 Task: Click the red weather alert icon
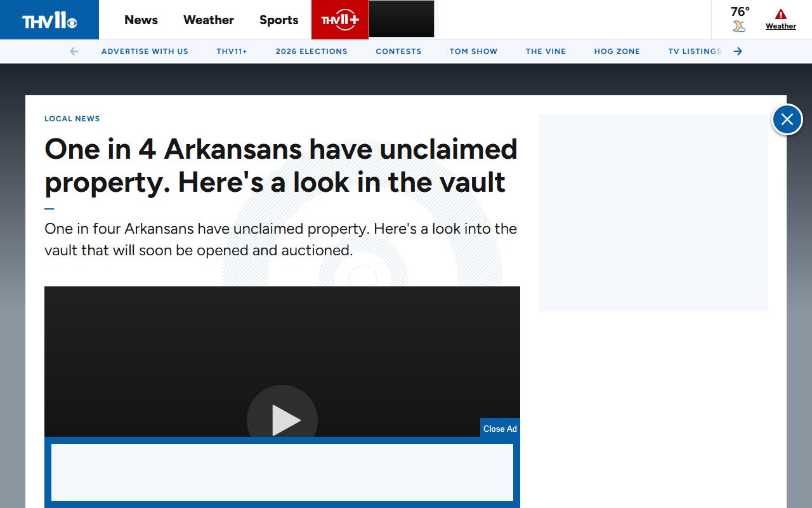[781, 14]
